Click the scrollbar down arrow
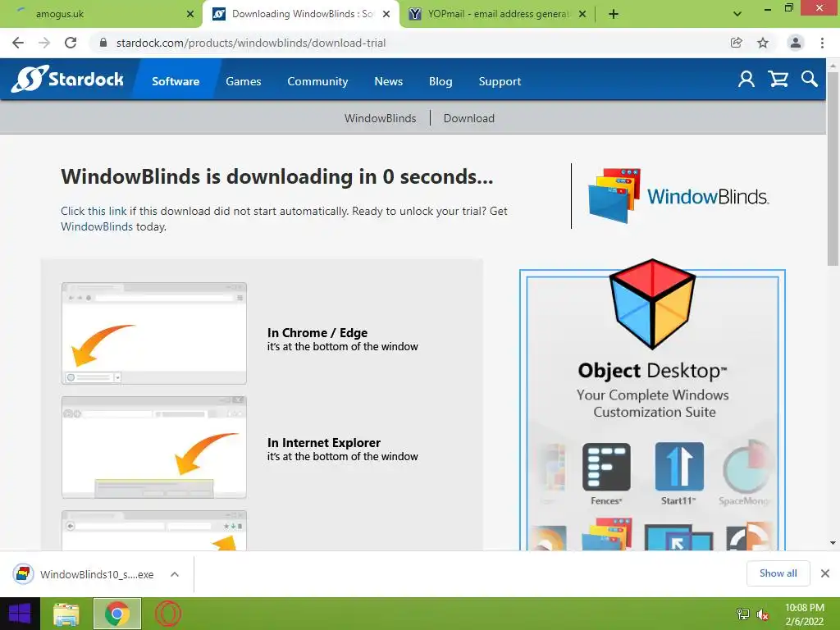The height and width of the screenshot is (630, 840). click(x=833, y=543)
